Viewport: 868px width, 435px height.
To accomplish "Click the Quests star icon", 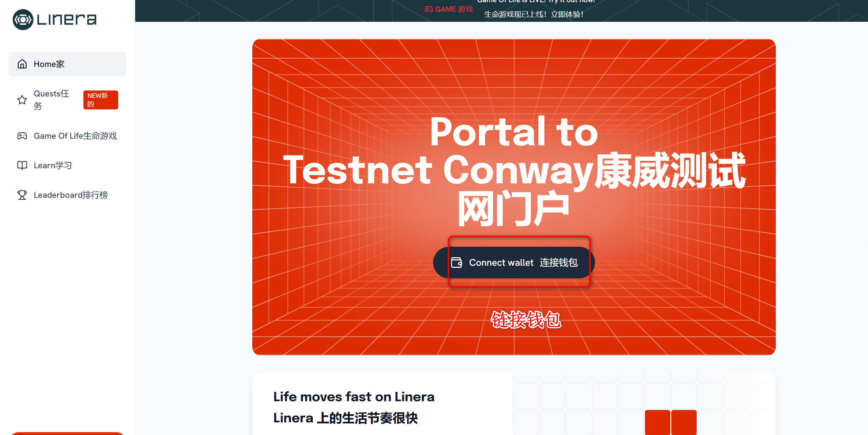I will [x=22, y=100].
